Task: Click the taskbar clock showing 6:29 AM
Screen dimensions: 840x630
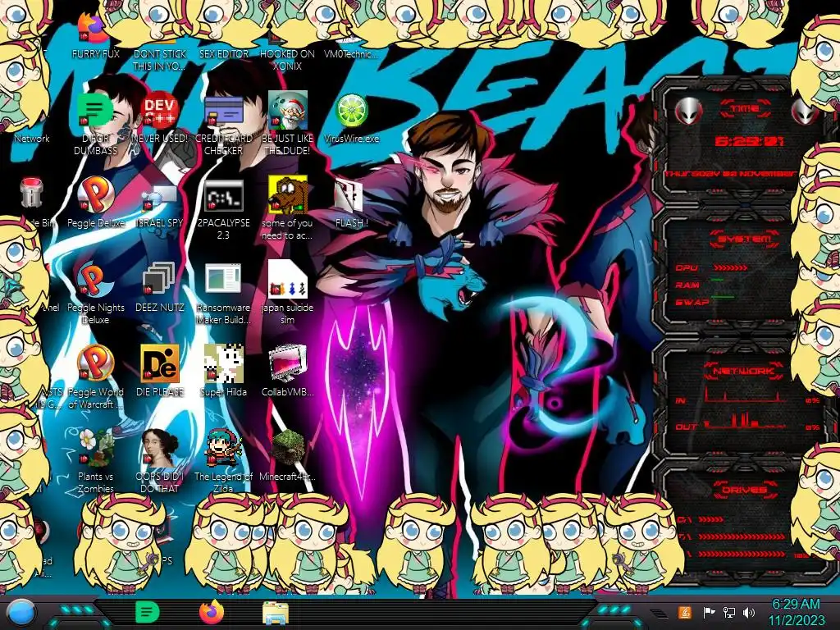Action: tap(796, 612)
